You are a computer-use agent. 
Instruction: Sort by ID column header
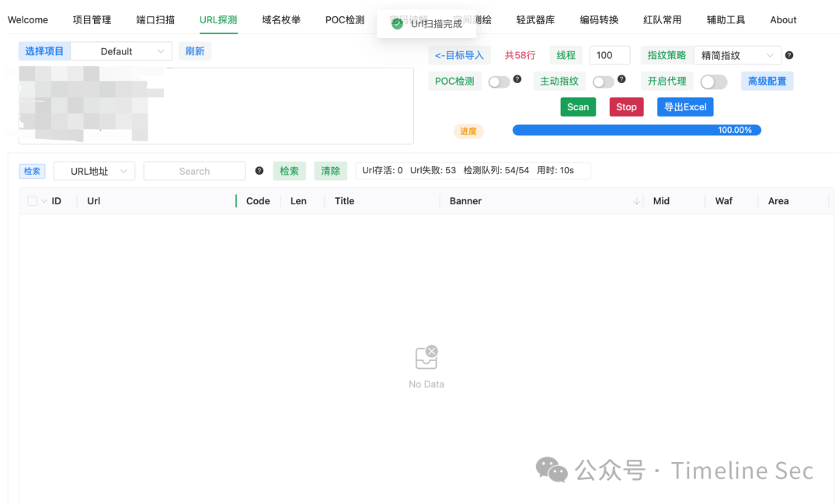coord(56,201)
